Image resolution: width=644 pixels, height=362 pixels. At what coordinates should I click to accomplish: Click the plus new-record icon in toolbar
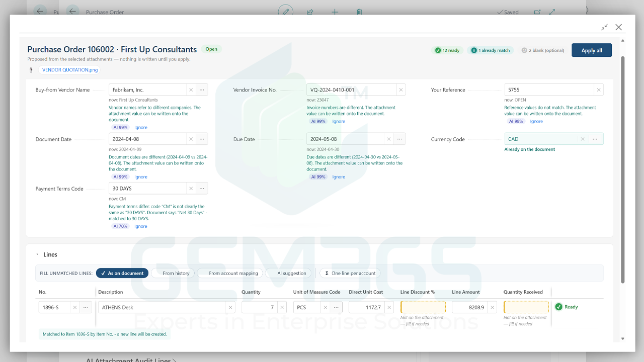pos(335,12)
